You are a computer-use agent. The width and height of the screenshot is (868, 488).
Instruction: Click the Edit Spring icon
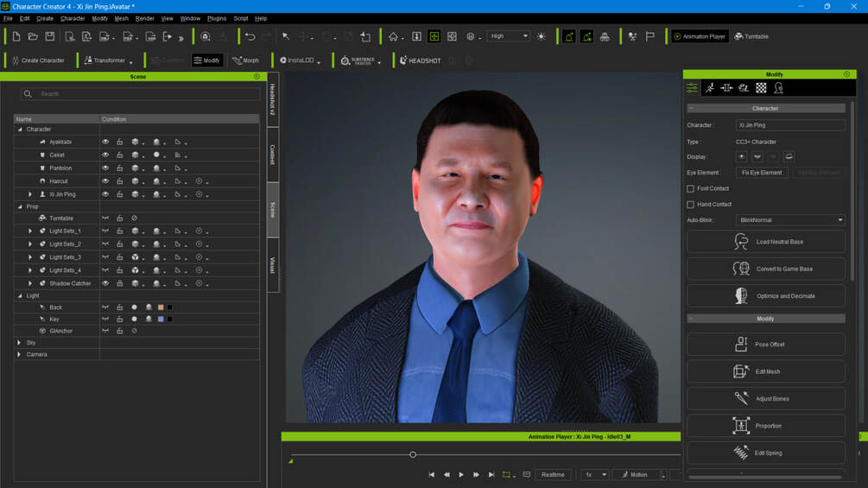(x=741, y=453)
